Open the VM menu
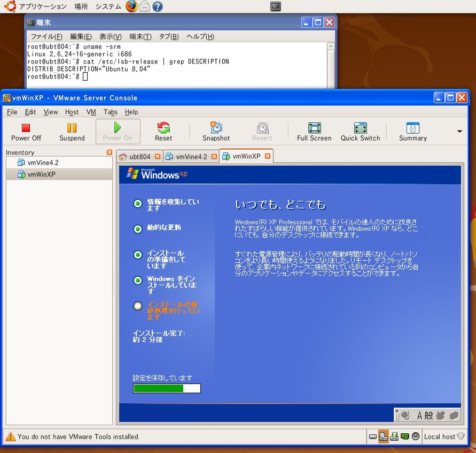476x453 pixels. [91, 112]
